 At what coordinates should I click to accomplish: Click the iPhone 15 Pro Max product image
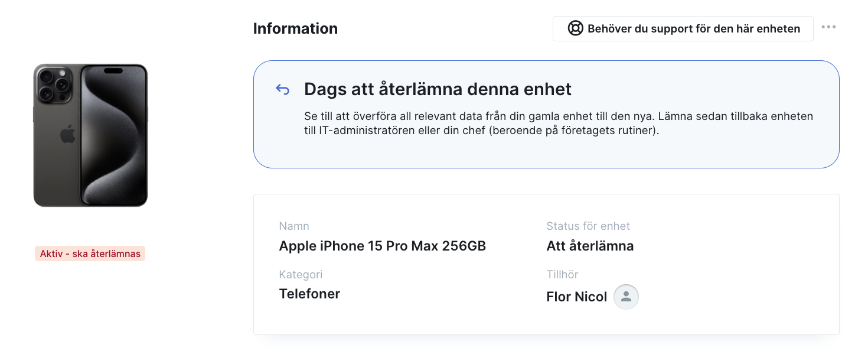(x=90, y=135)
